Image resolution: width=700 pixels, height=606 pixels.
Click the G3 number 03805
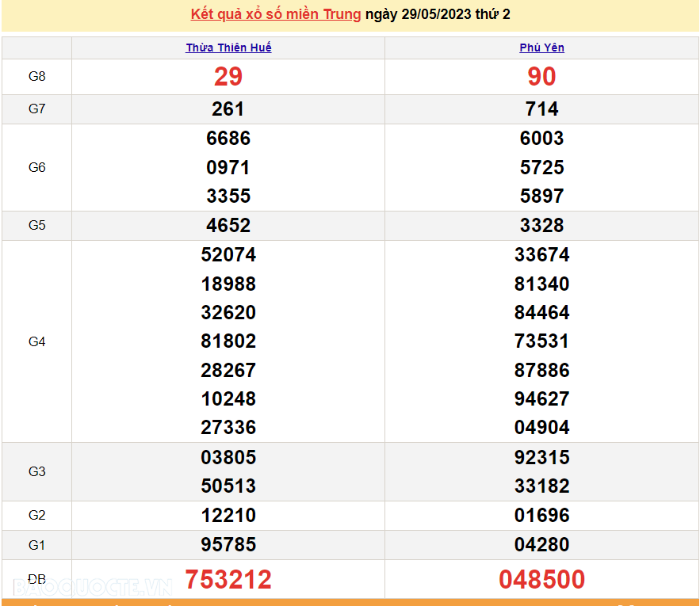(228, 457)
